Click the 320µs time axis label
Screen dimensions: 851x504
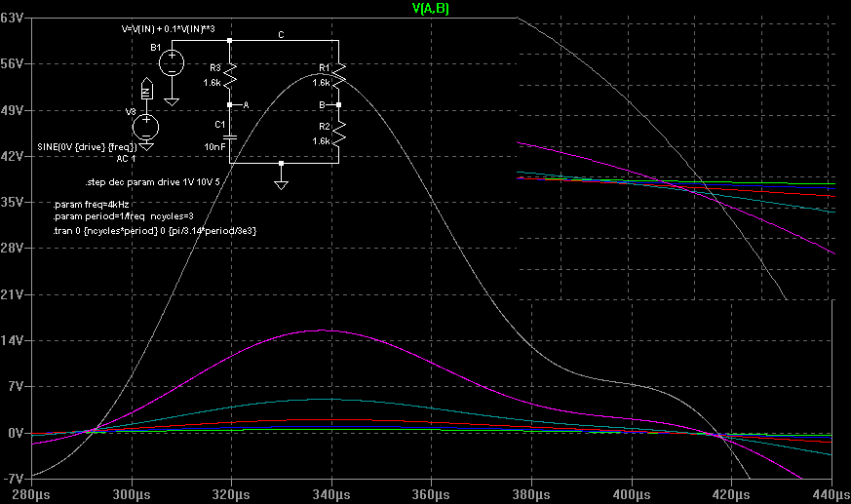click(x=232, y=495)
